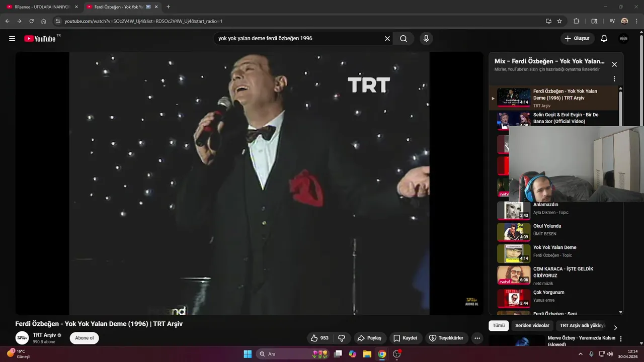644x362 pixels.
Task: Like the video with thumbs up
Action: pos(320,338)
